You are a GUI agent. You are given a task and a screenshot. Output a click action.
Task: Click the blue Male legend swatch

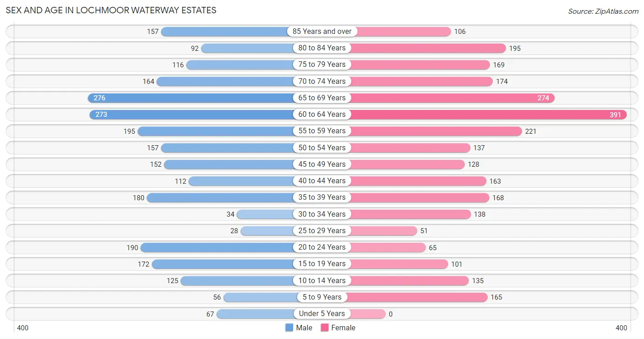[289, 328]
